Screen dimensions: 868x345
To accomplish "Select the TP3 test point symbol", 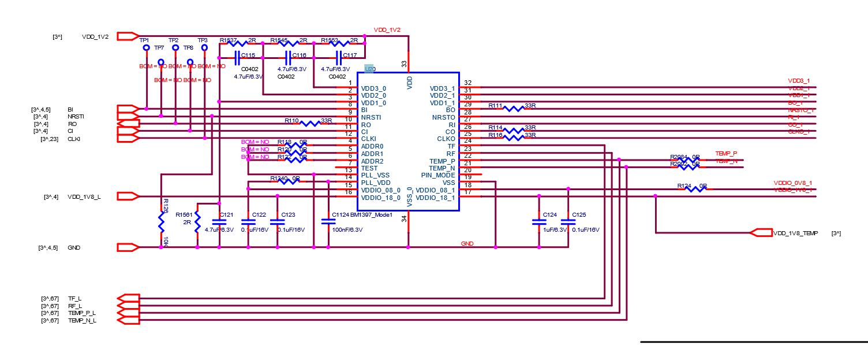I will click(204, 48).
